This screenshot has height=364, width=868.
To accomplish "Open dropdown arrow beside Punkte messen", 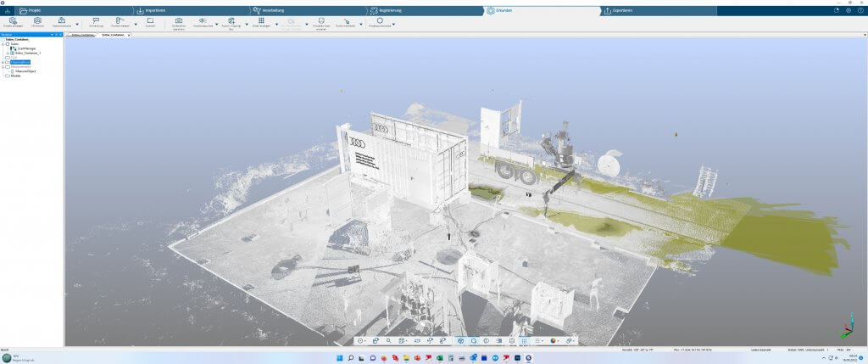I will coord(136,24).
